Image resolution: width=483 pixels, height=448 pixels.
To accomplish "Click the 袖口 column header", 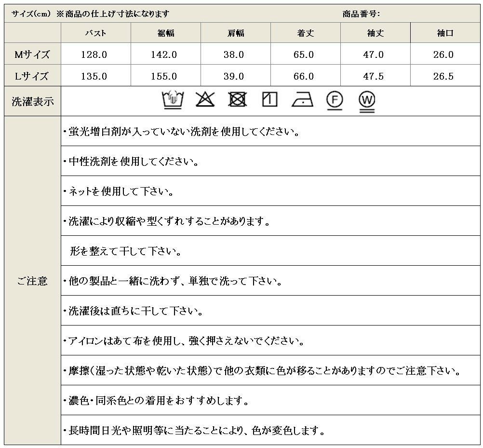I will (x=445, y=33).
